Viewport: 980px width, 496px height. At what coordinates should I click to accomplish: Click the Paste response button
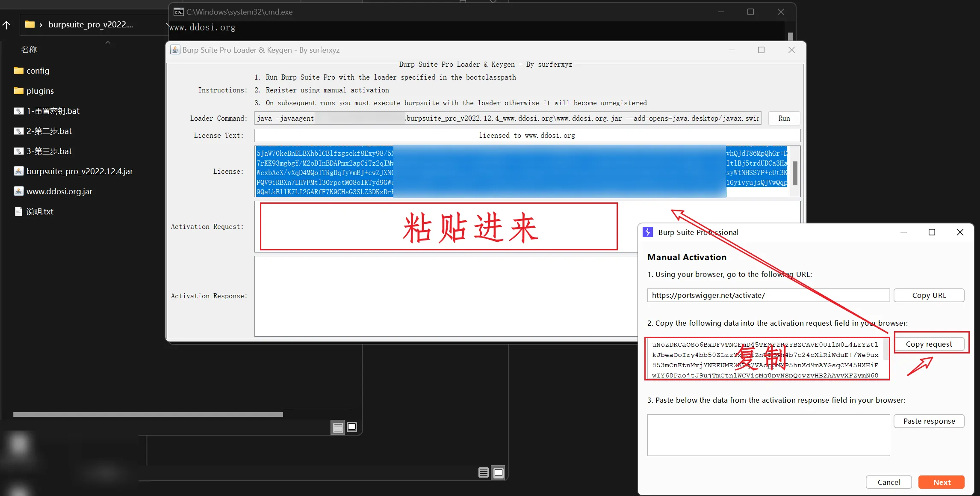pos(929,421)
